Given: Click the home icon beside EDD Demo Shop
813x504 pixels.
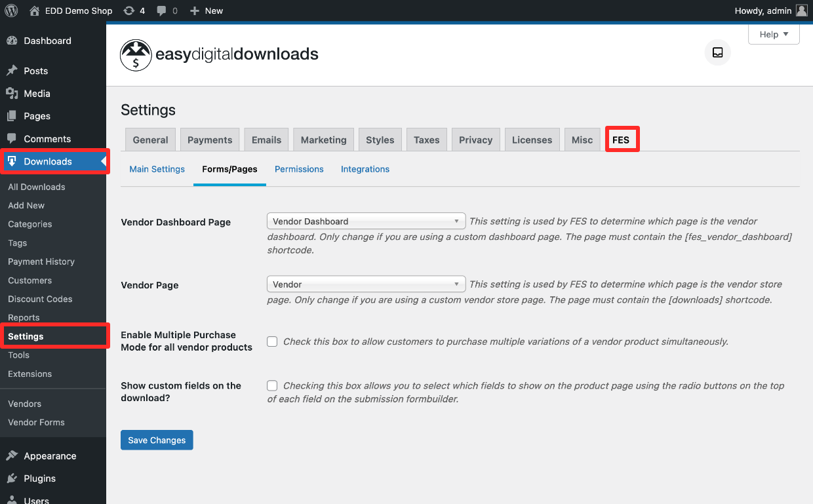Looking at the screenshot, I should pyautogui.click(x=35, y=10).
